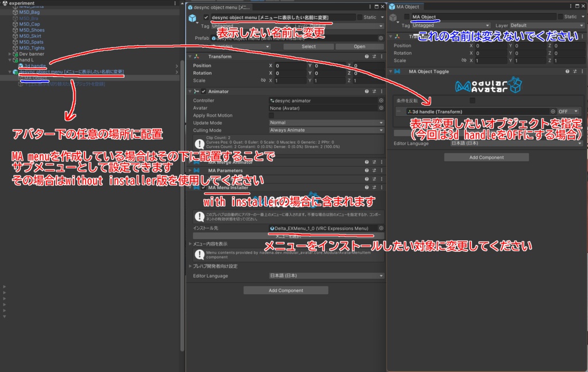
Task: Open MA Menu Installer help icon
Action: coord(366,187)
